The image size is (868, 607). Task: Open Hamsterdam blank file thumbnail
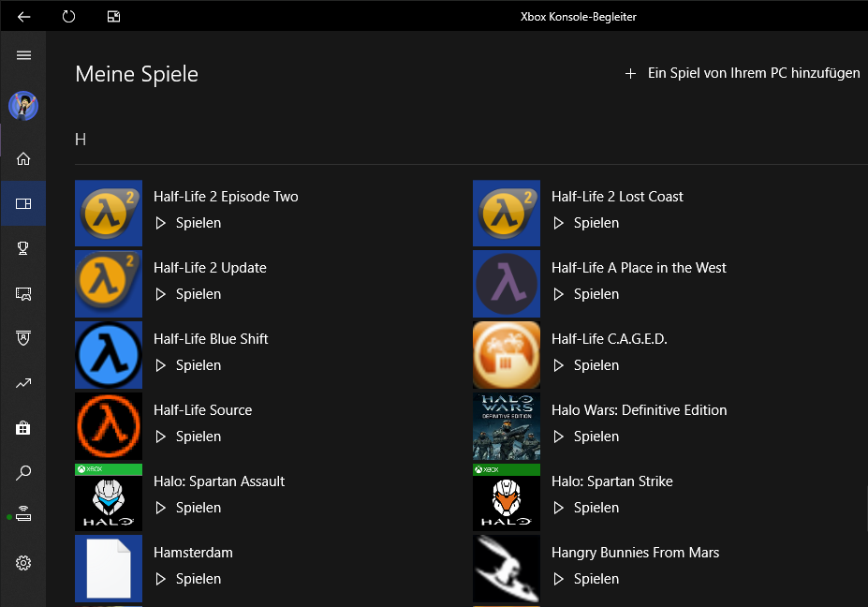[109, 569]
